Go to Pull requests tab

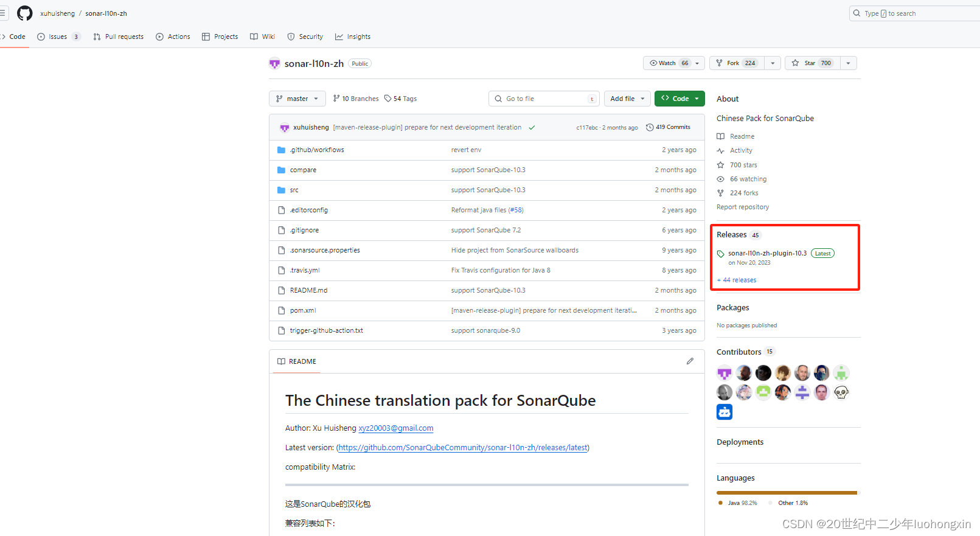pyautogui.click(x=119, y=37)
